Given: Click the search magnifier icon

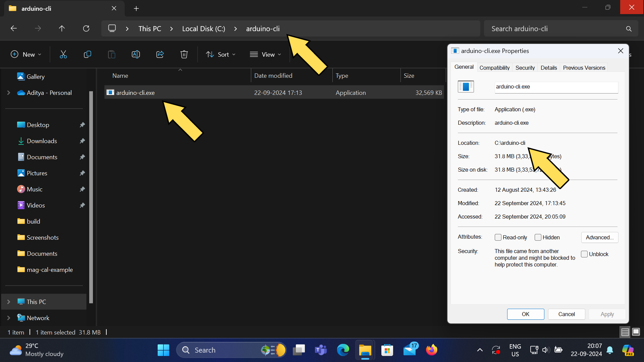Looking at the screenshot, I should (x=629, y=29).
